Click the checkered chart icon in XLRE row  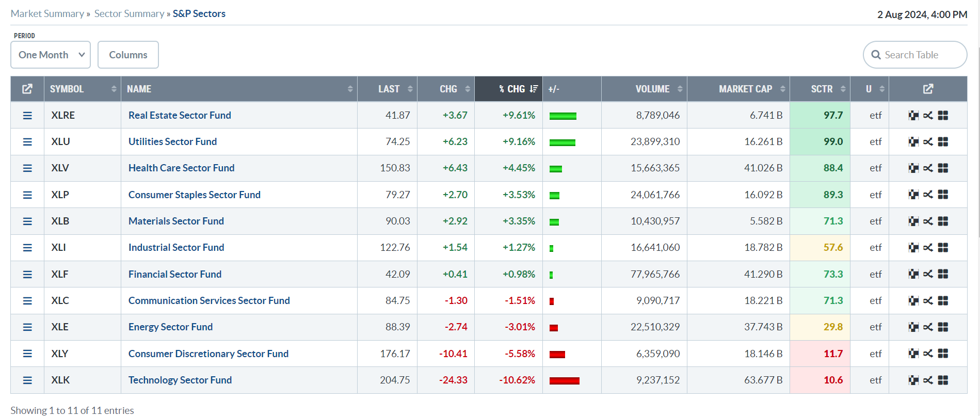point(913,116)
